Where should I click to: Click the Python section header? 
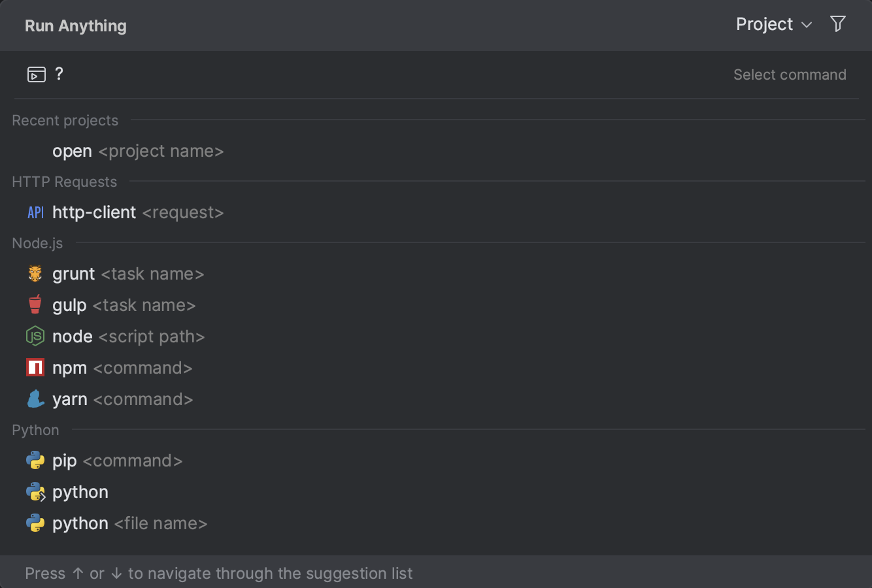35,430
